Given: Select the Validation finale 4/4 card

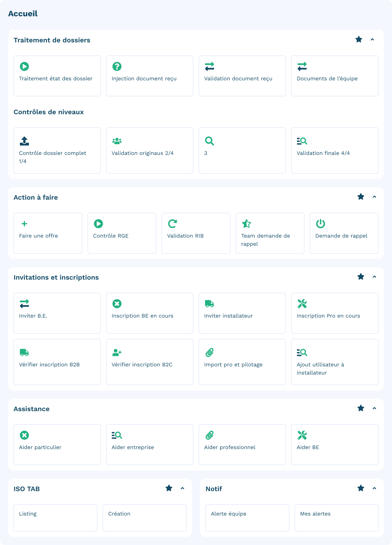Looking at the screenshot, I should click(x=334, y=150).
